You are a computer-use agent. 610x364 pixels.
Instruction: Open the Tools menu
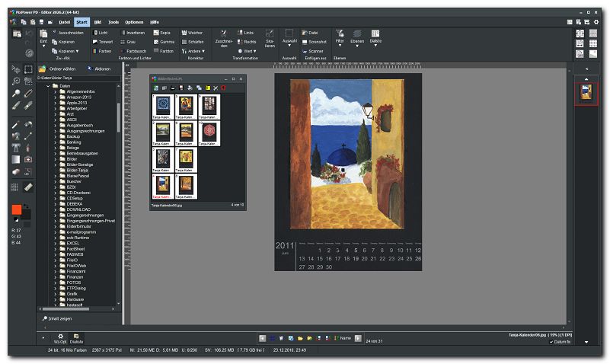(113, 23)
